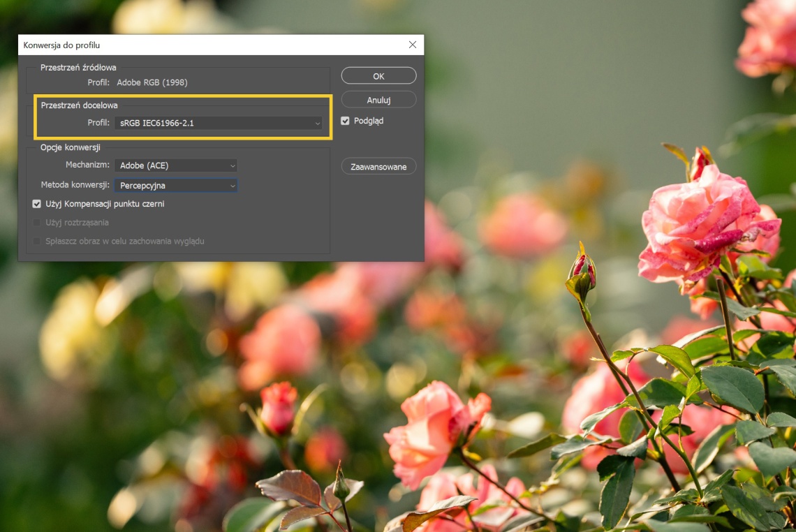Viewport: 796px width, 532px height.
Task: Expand the Mechanizm dropdown Adobe (ACE)
Action: 176,165
